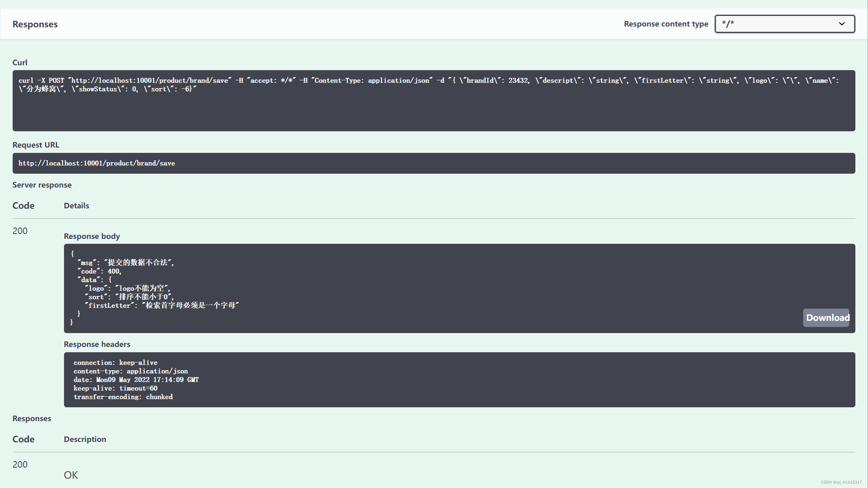Click the Curl command block

tap(434, 101)
